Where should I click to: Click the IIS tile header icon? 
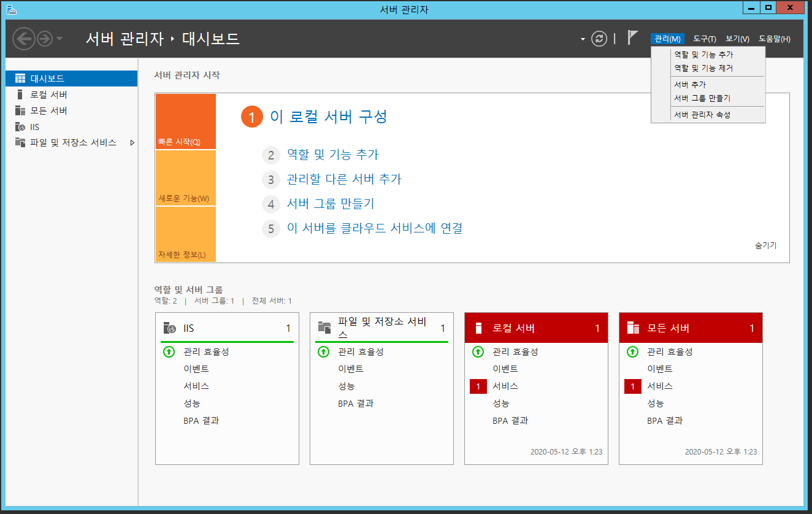click(169, 328)
